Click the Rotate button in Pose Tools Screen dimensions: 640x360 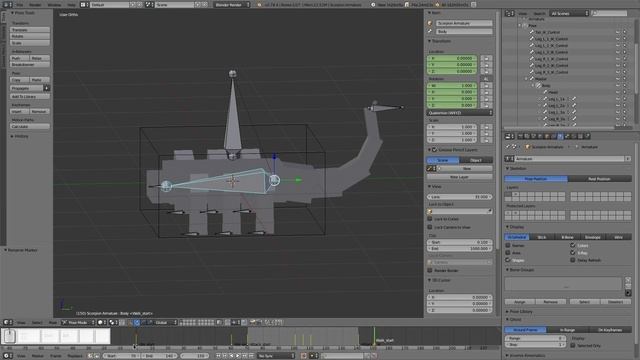pyautogui.click(x=30, y=36)
